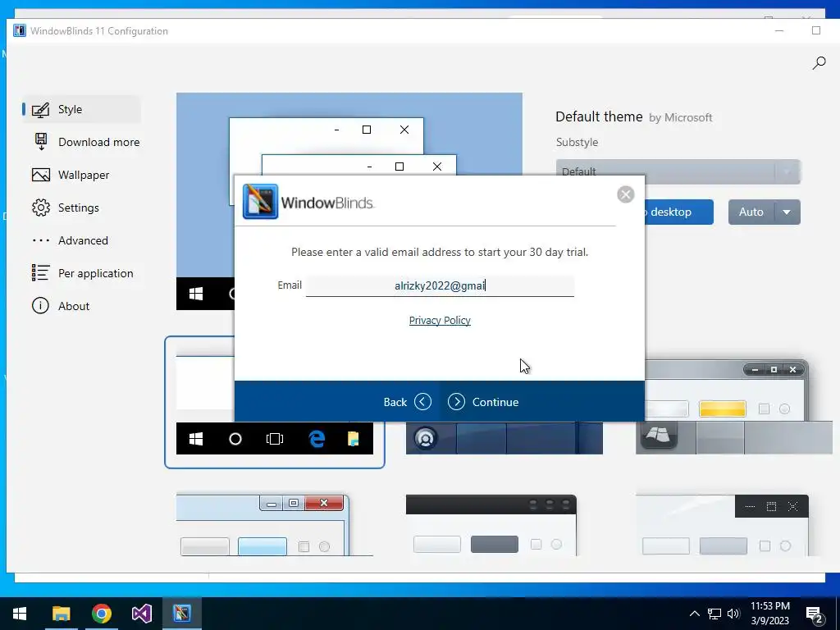Open File Explorer from taskbar
The height and width of the screenshot is (630, 840).
tap(61, 614)
